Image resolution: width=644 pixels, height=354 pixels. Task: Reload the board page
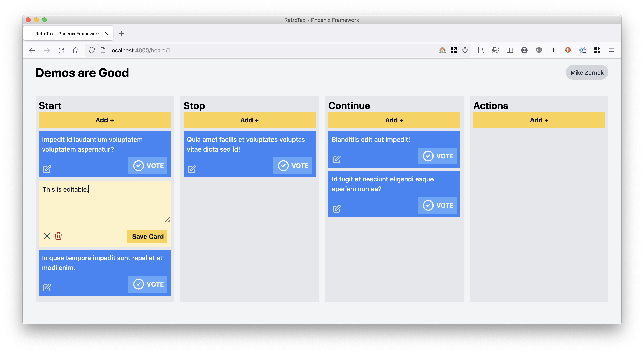[x=61, y=50]
